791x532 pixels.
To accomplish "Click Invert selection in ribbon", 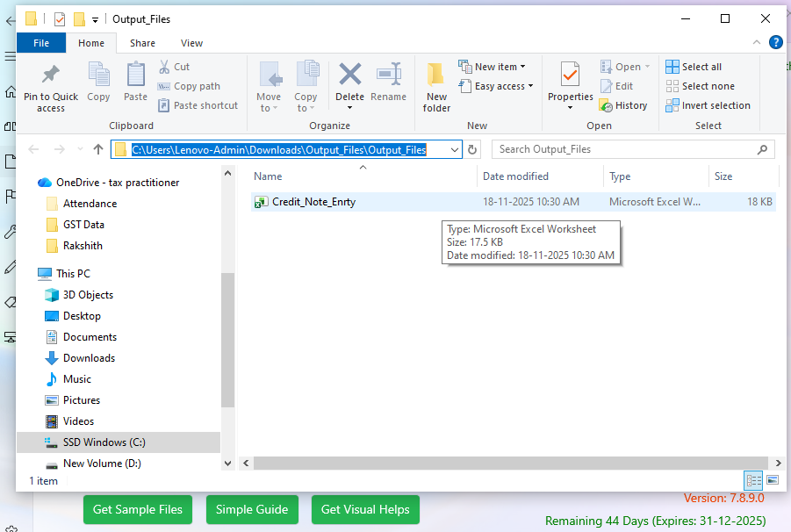I will coord(708,105).
